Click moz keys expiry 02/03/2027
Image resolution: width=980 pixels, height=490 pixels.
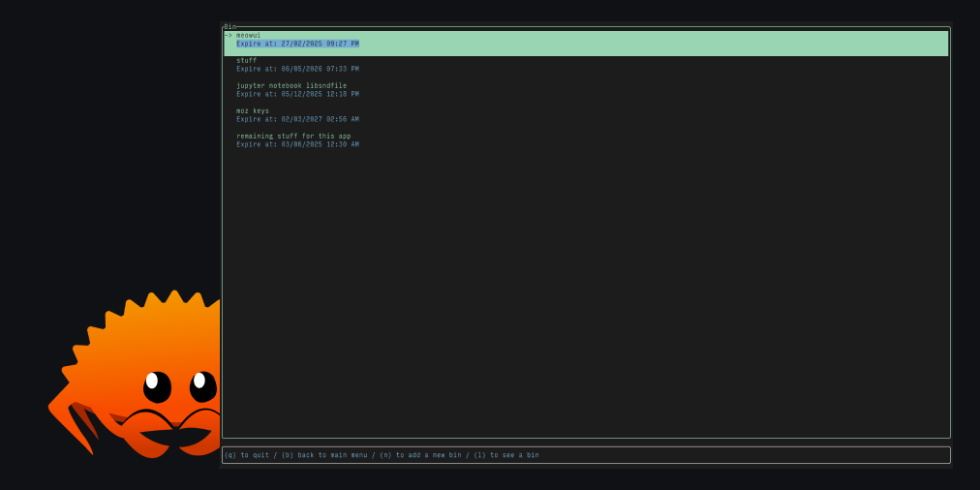point(297,119)
